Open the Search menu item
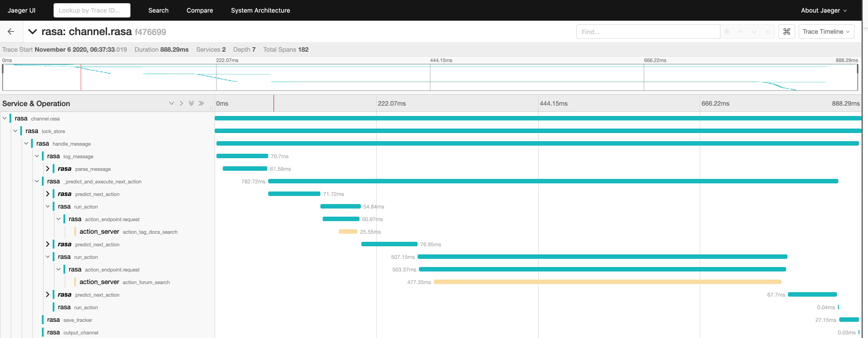This screenshot has width=868, height=338. click(158, 10)
